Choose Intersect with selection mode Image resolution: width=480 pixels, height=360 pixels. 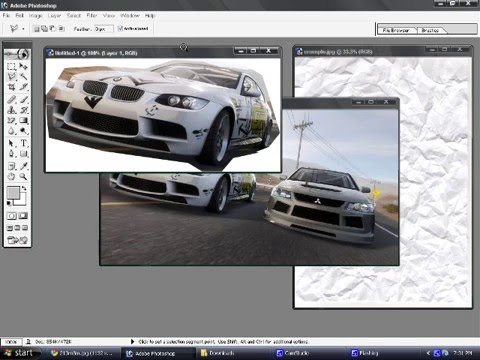click(61, 29)
